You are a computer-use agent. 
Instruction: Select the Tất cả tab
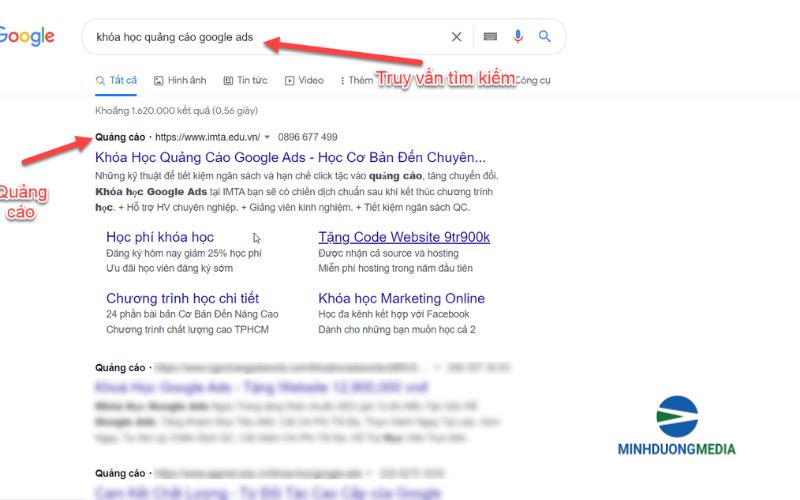pyautogui.click(x=116, y=80)
